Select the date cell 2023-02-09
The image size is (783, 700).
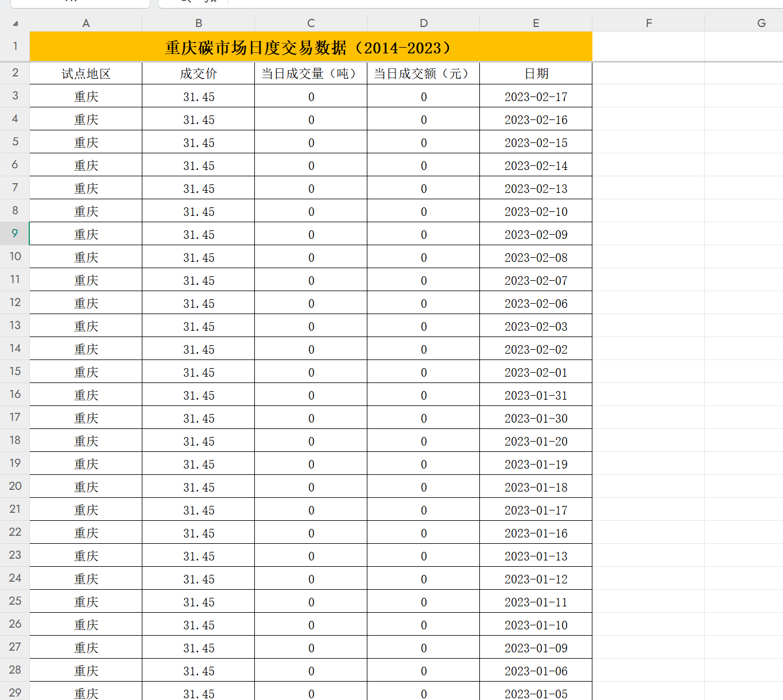536,234
